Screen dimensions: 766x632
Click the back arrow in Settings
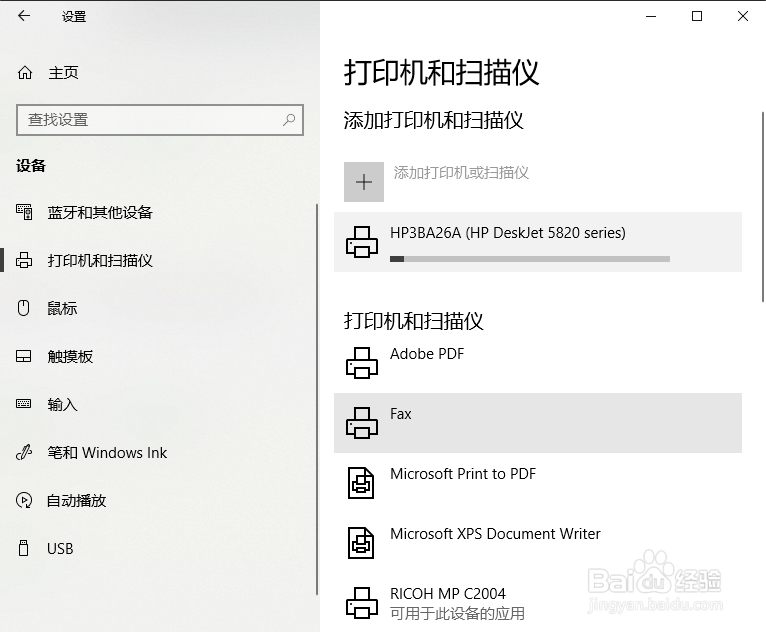pyautogui.click(x=23, y=16)
